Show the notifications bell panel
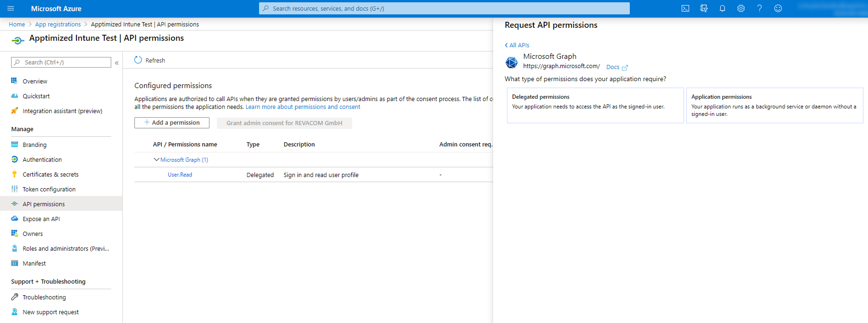The image size is (868, 323). tap(722, 8)
